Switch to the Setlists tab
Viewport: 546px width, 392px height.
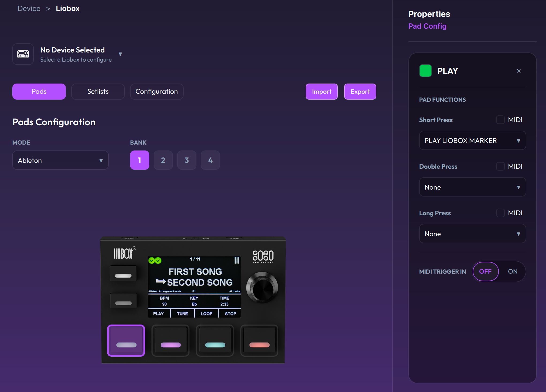[x=98, y=92]
